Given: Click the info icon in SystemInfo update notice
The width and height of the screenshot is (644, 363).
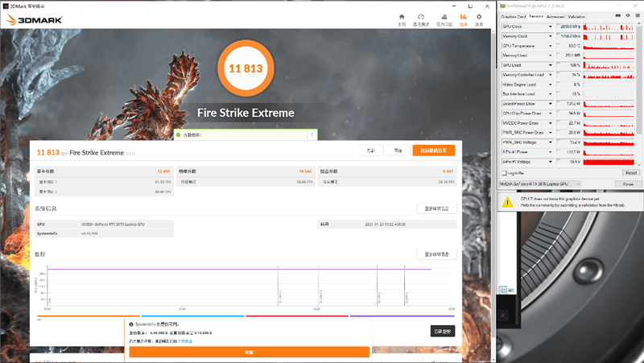Looking at the screenshot, I should (x=131, y=324).
